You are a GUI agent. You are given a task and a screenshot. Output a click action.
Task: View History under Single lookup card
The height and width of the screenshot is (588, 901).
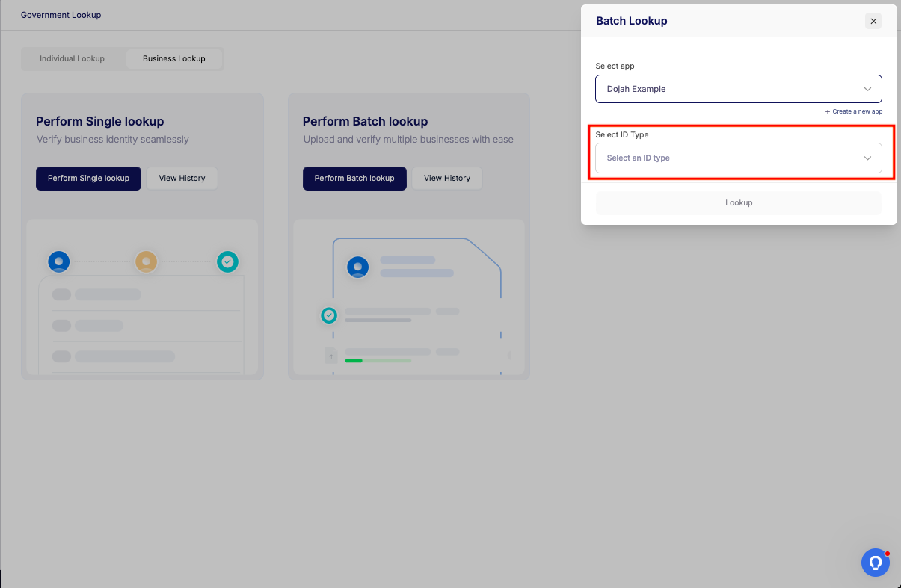[182, 179]
